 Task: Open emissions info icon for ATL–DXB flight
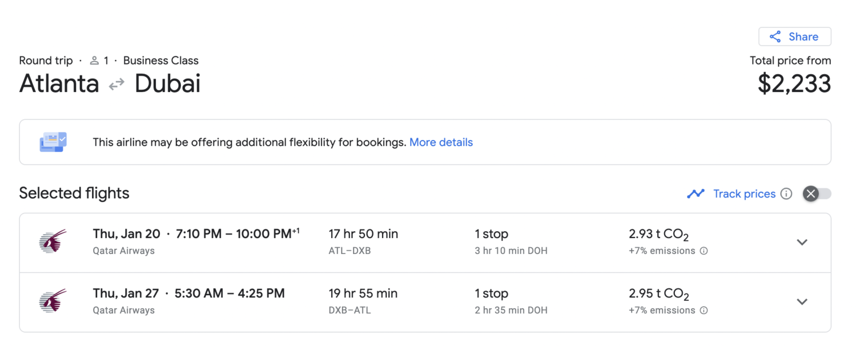[x=704, y=251]
